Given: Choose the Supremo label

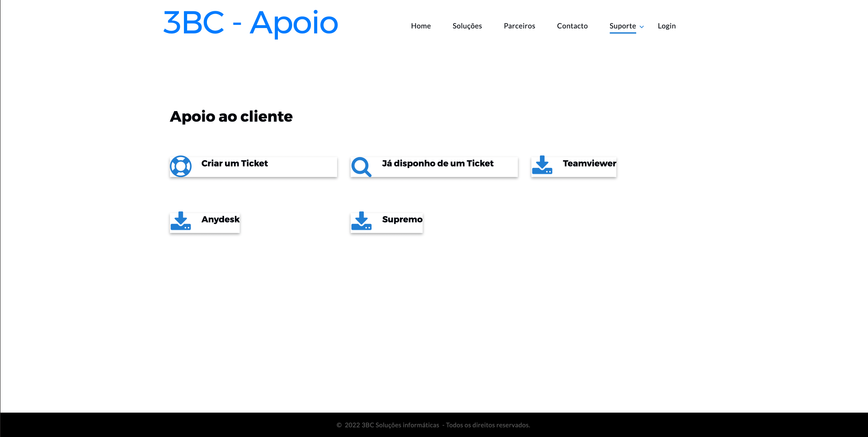Looking at the screenshot, I should click(402, 219).
